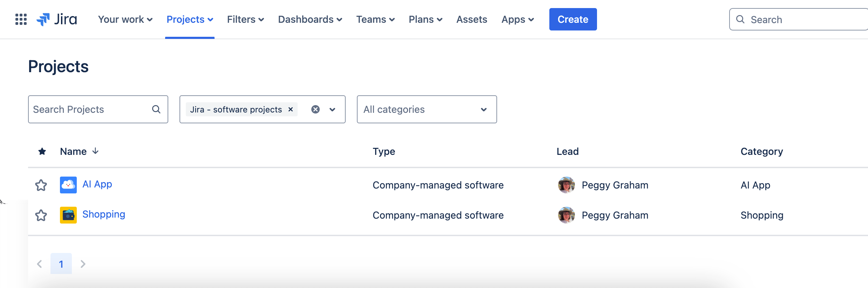Click the Type column header

coord(384,151)
